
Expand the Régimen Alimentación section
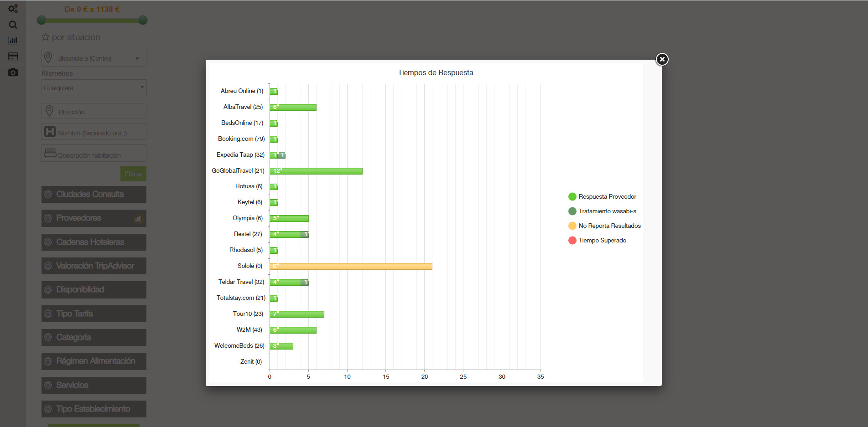tap(94, 361)
